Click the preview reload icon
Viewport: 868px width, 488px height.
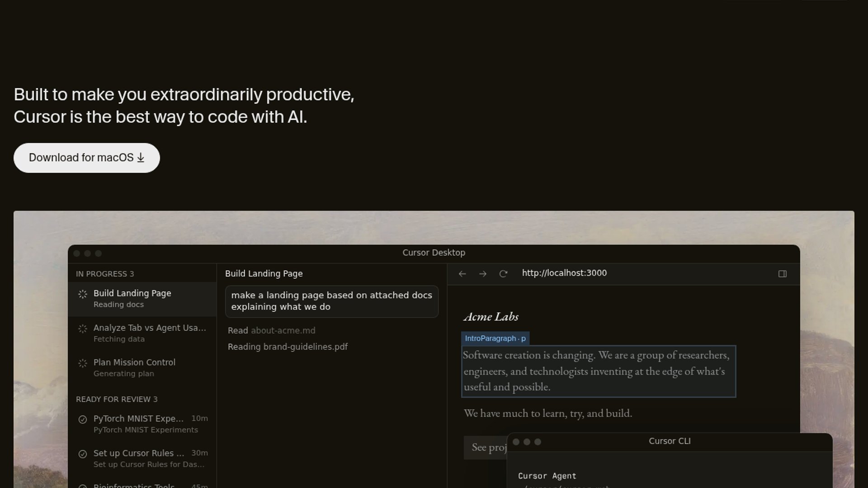point(503,274)
